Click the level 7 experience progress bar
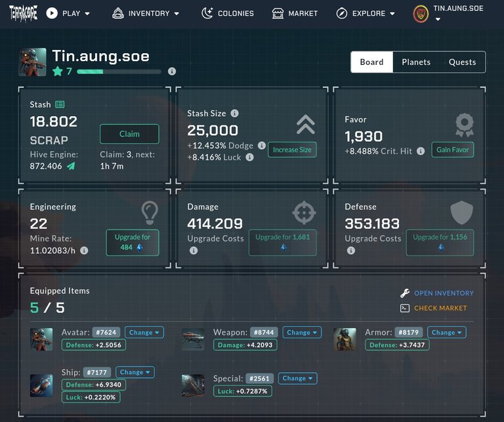The height and width of the screenshot is (422, 504). pos(119,72)
